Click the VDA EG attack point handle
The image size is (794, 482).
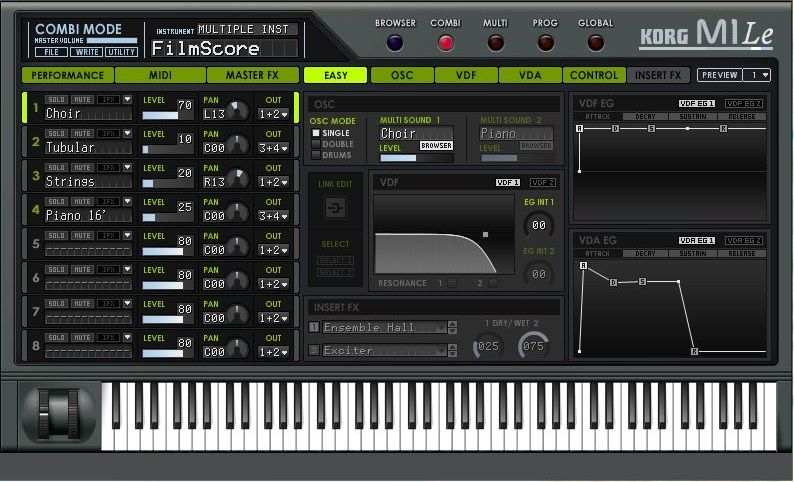pos(583,265)
